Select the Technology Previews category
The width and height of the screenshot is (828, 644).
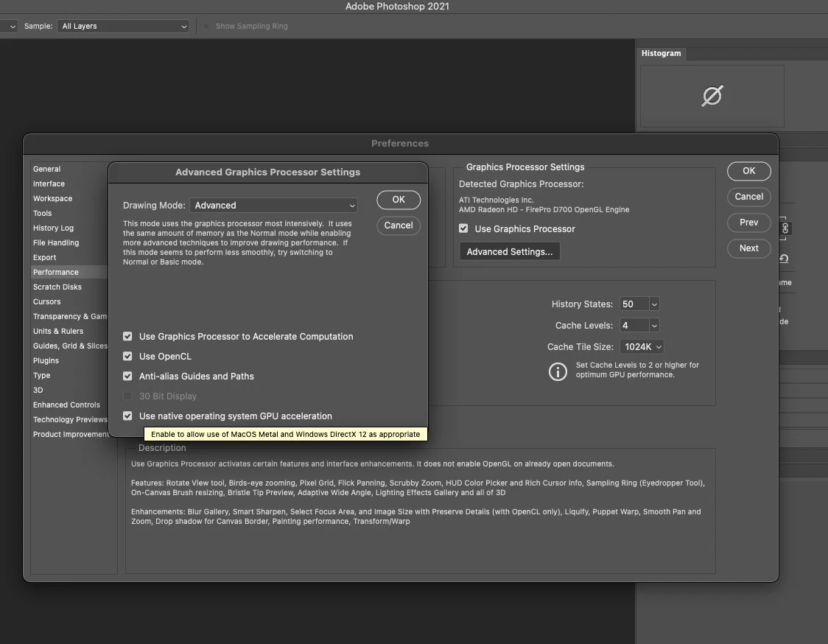tap(70, 420)
